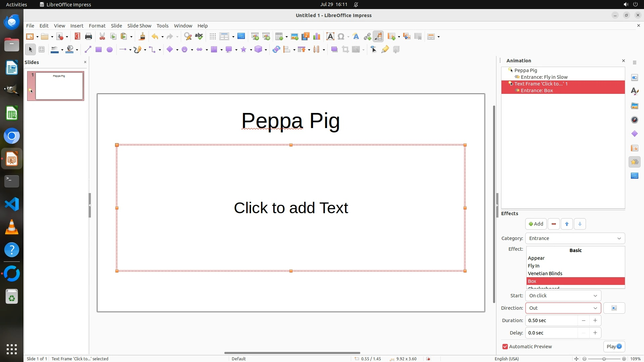Uncheck the Automatic Preview checkbox
Screen dimensions: 644x362
click(x=505, y=347)
